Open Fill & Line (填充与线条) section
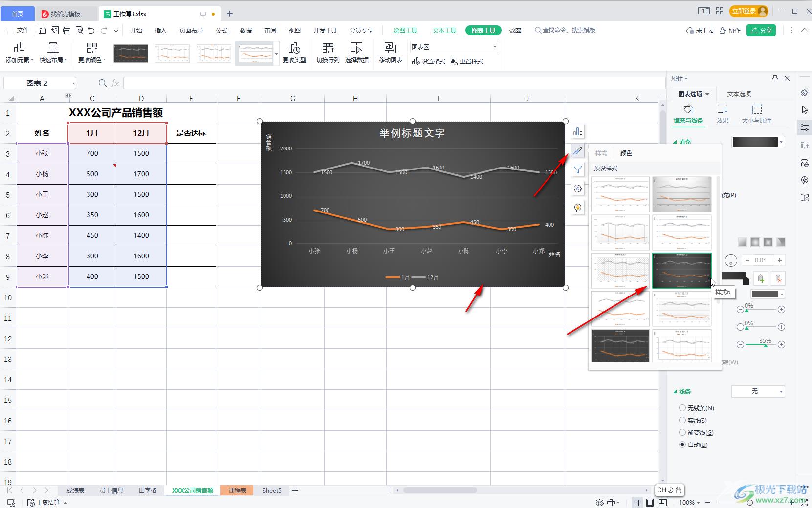The height and width of the screenshot is (508, 812). point(688,114)
